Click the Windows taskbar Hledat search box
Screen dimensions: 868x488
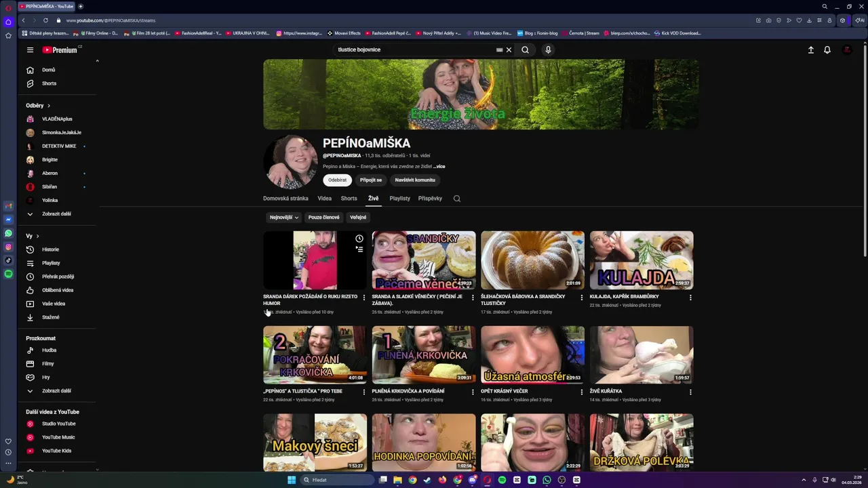click(x=337, y=480)
